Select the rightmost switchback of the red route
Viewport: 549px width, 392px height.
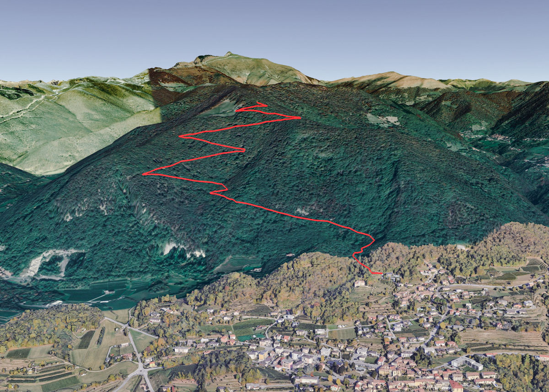tap(300, 118)
